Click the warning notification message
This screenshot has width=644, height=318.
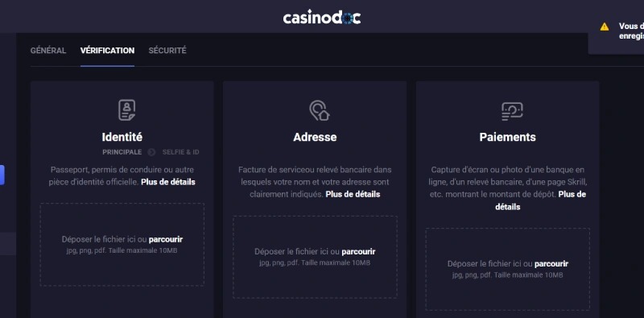coord(631,31)
